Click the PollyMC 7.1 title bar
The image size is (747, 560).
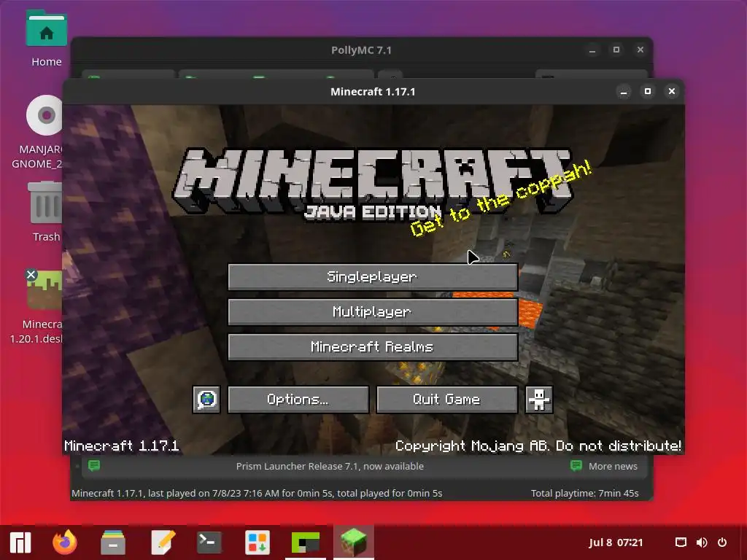[x=361, y=50]
